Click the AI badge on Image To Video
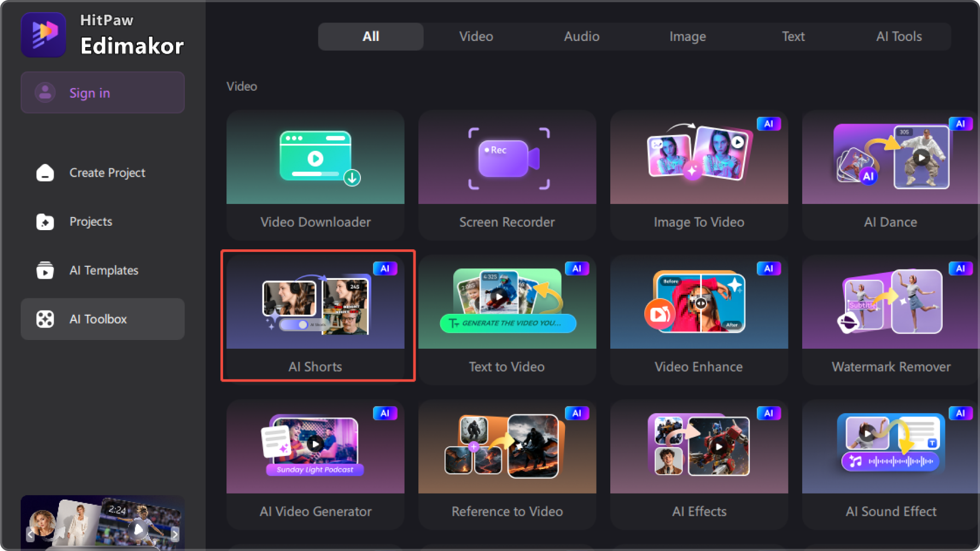Viewport: 980px width, 551px height. [x=768, y=124]
